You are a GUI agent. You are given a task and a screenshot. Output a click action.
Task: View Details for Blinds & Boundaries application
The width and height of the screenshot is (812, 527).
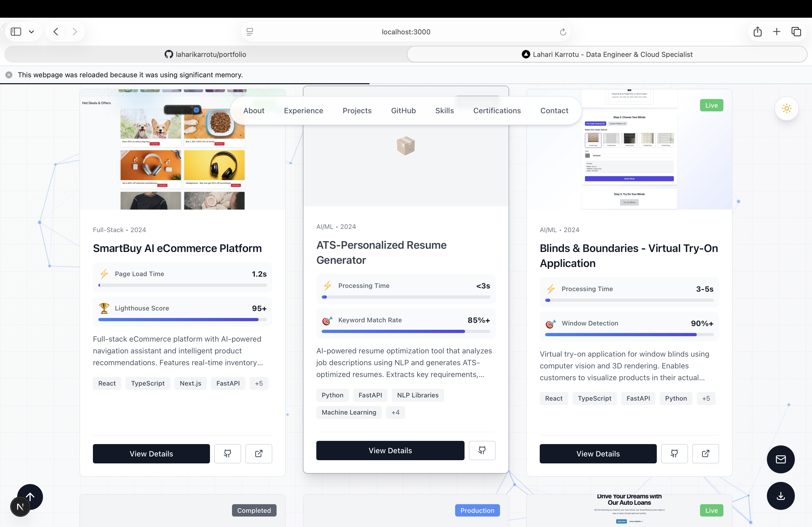pyautogui.click(x=598, y=453)
